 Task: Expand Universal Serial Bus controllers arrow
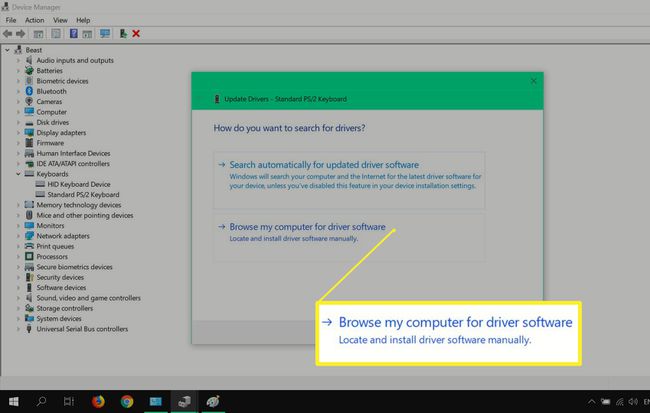coord(18,329)
